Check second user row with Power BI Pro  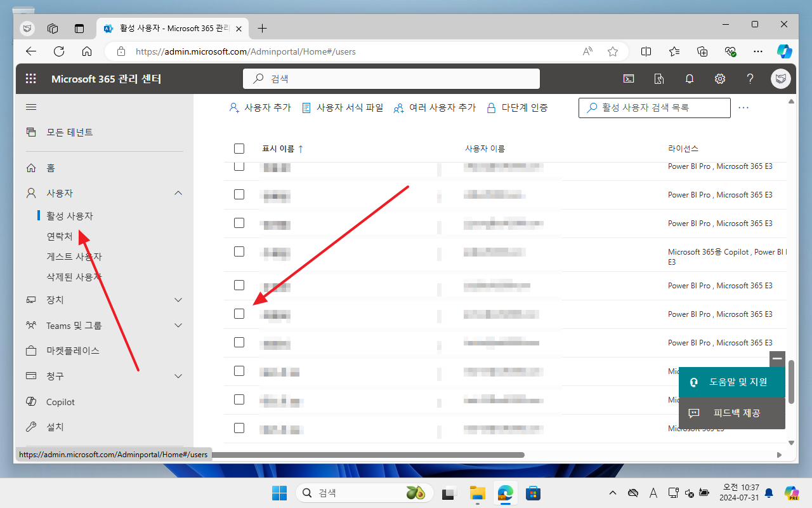tap(239, 194)
